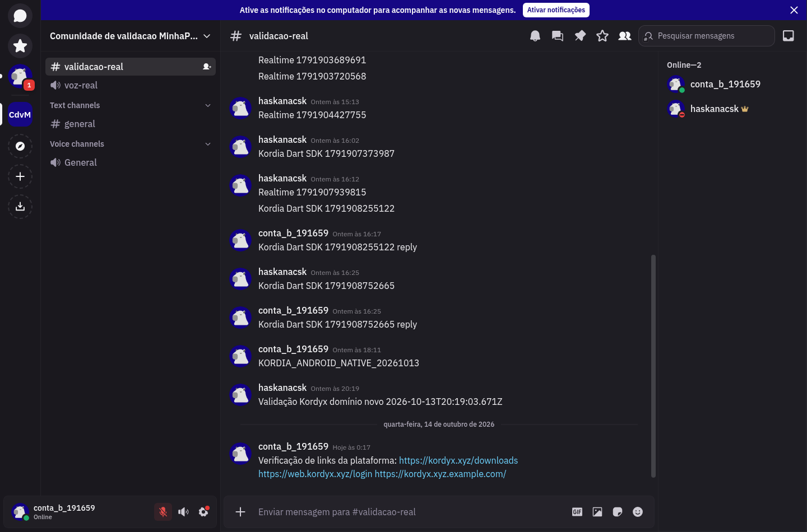Open the star favorites icon in the server rail
Screen dimensions: 807x532
pos(20,45)
